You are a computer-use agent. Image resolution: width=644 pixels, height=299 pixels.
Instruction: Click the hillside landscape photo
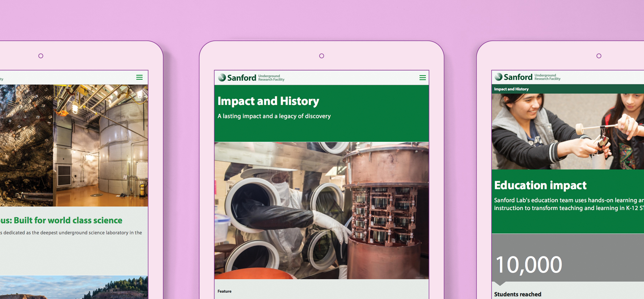pos(74,287)
